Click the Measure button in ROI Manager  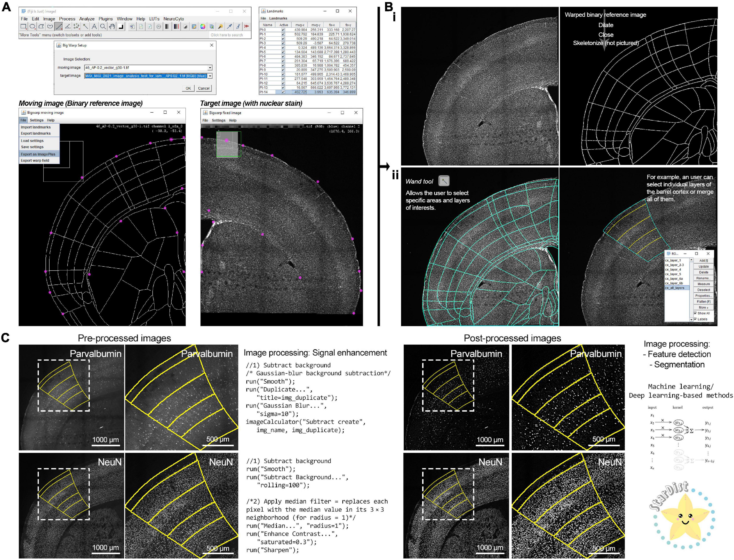tap(703, 284)
